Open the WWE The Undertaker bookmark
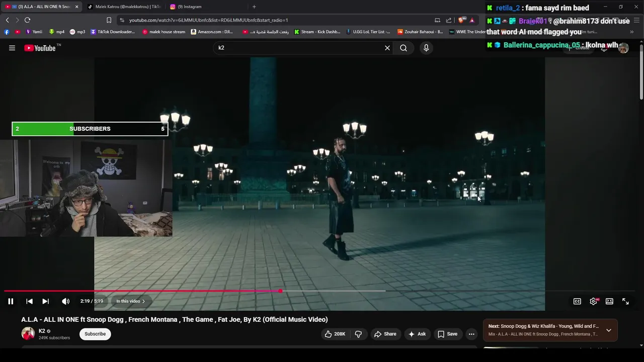 pyautogui.click(x=468, y=32)
